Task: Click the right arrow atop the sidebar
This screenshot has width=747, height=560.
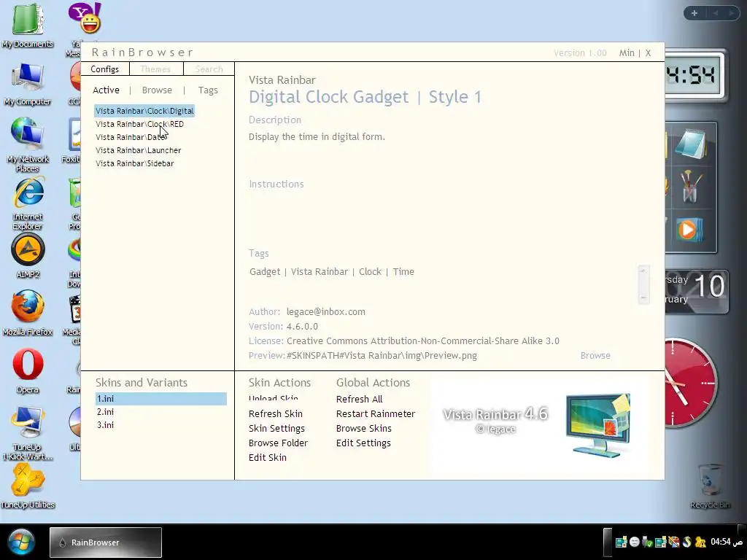Action: 731,13
